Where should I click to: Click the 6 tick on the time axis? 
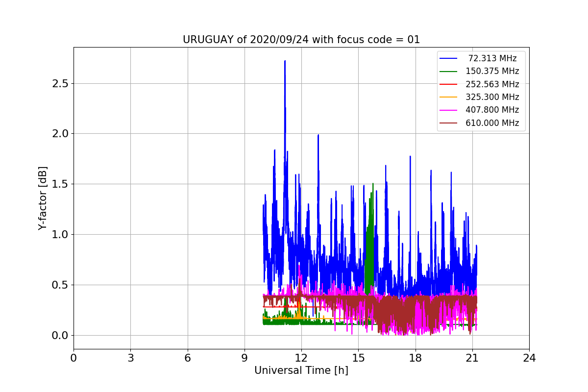pos(188,358)
